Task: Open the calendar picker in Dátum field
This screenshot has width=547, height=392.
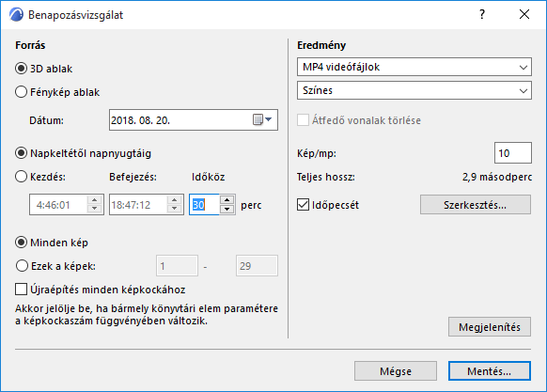Action: pyautogui.click(x=262, y=119)
